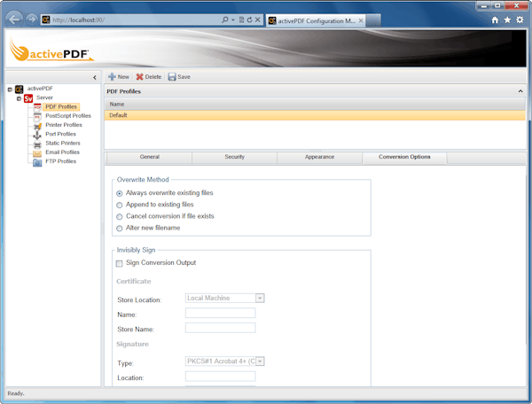Click the Save floppy disk icon
532x404 pixels.
pos(172,77)
